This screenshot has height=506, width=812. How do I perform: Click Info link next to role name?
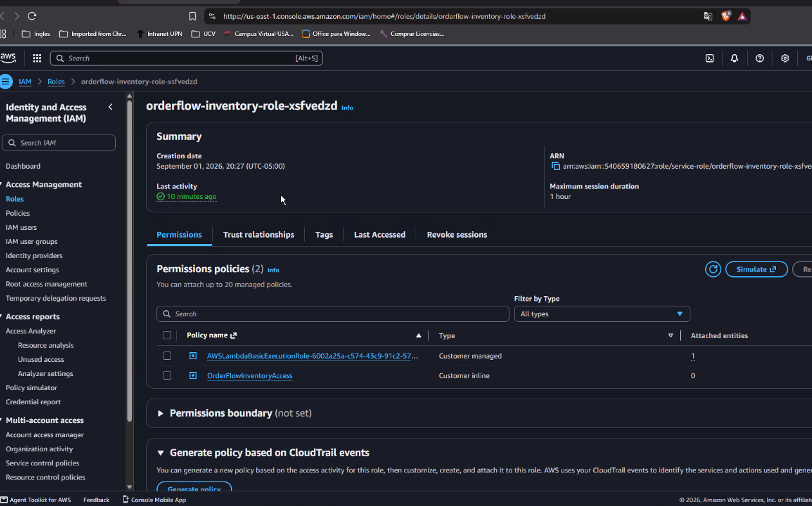[x=347, y=108]
